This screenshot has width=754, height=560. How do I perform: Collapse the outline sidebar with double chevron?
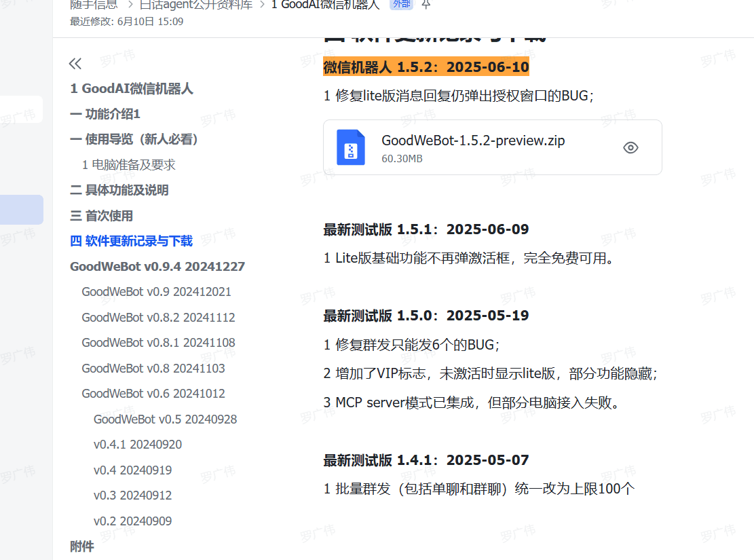[75, 64]
